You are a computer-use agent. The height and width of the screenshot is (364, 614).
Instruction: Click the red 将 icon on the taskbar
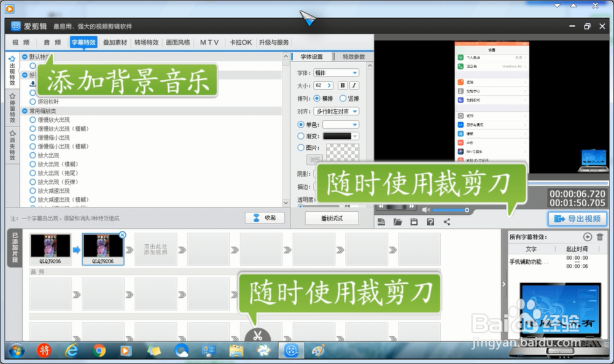click(44, 350)
